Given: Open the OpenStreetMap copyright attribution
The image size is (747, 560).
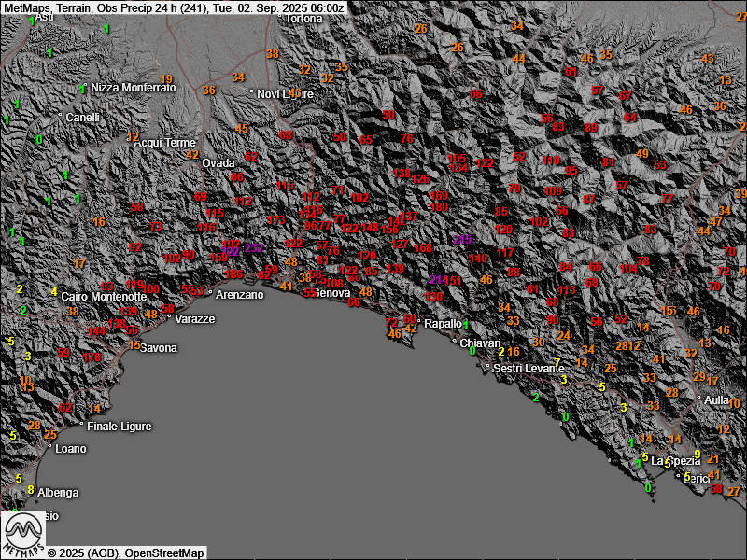Looking at the screenshot, I should (164, 553).
